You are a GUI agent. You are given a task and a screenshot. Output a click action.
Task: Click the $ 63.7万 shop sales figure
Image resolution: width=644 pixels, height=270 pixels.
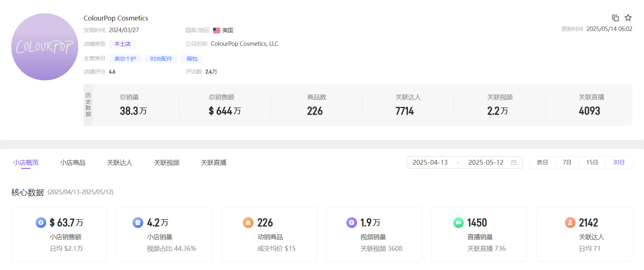pyautogui.click(x=66, y=223)
